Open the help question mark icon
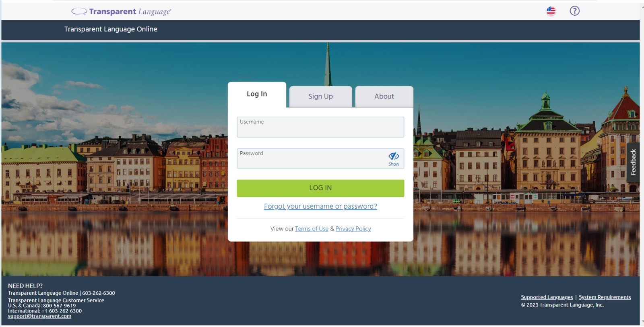This screenshot has height=327, width=644. [575, 11]
